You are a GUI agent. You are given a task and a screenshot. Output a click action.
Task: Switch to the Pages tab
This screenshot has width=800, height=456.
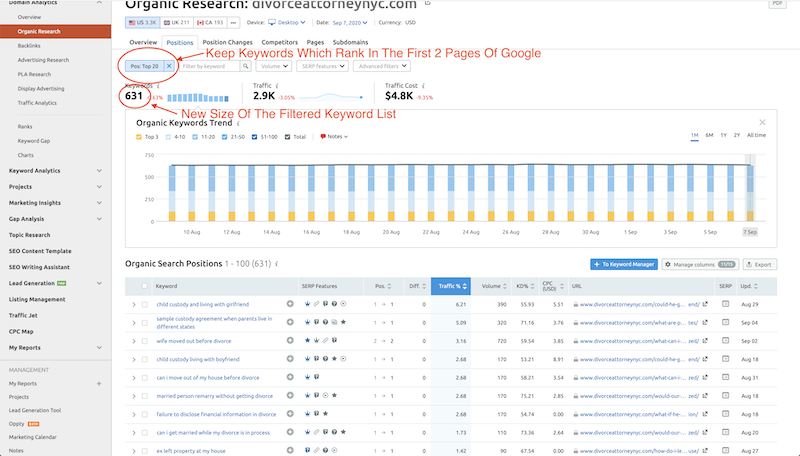[x=315, y=42]
